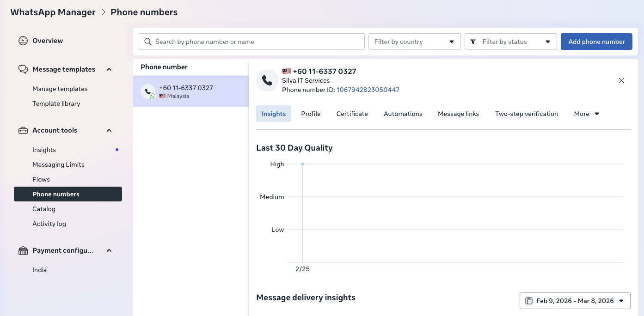This screenshot has height=316, width=644.
Task: Click the calendar icon in date range
Action: click(529, 301)
